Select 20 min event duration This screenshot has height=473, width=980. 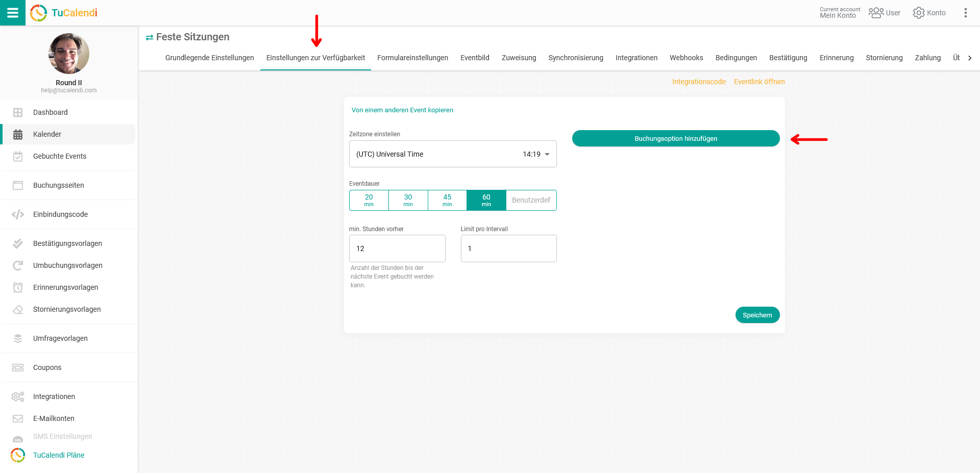(369, 200)
